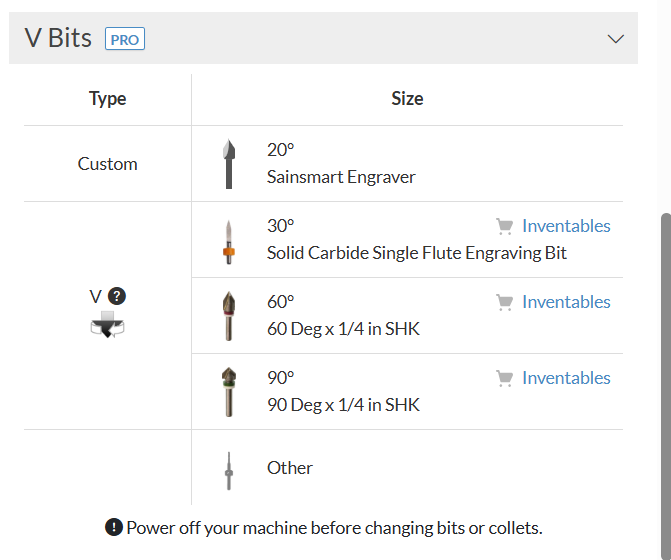Choose the 60° V bit icon
Screen dimensions: 671x560
(229, 316)
